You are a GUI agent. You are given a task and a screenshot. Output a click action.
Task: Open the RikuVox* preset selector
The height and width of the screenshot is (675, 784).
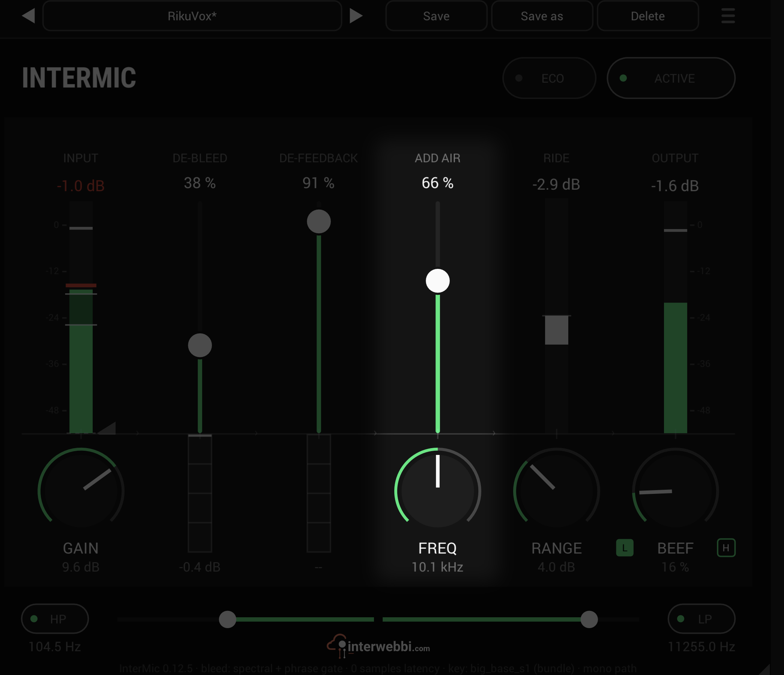click(192, 16)
